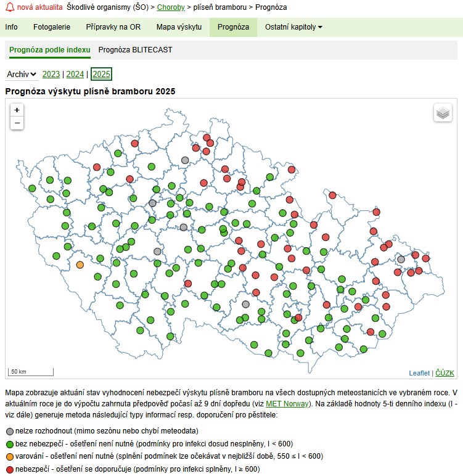The height and width of the screenshot is (476, 463).
Task: Click the bell notification icon
Action: click(x=10, y=7)
